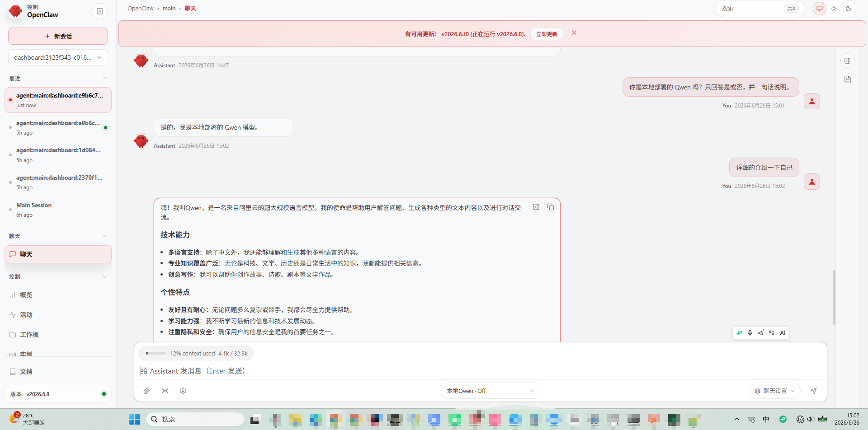Open 本地Qwen · Off model dropdown
The height and width of the screenshot is (430, 868).
click(490, 391)
